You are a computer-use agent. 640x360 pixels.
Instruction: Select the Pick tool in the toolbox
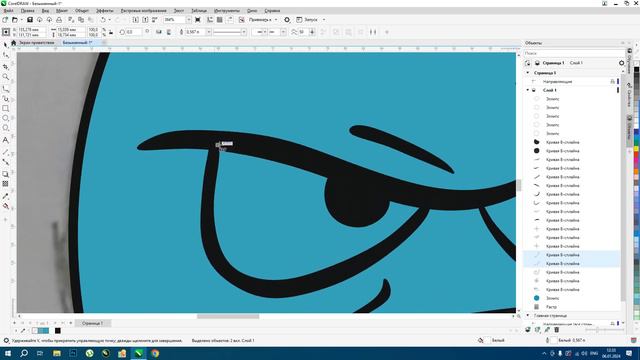coord(5,44)
